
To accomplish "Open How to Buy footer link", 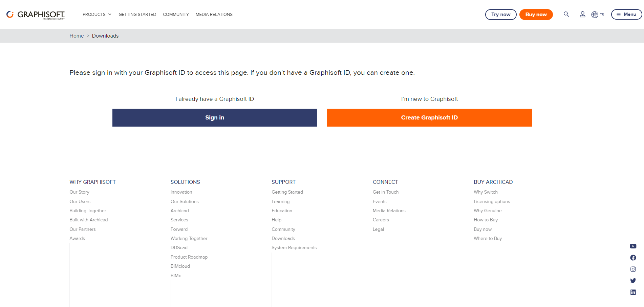I will tap(486, 220).
